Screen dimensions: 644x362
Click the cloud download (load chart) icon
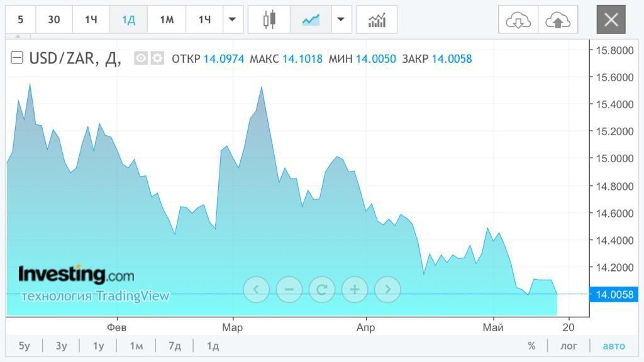518,19
